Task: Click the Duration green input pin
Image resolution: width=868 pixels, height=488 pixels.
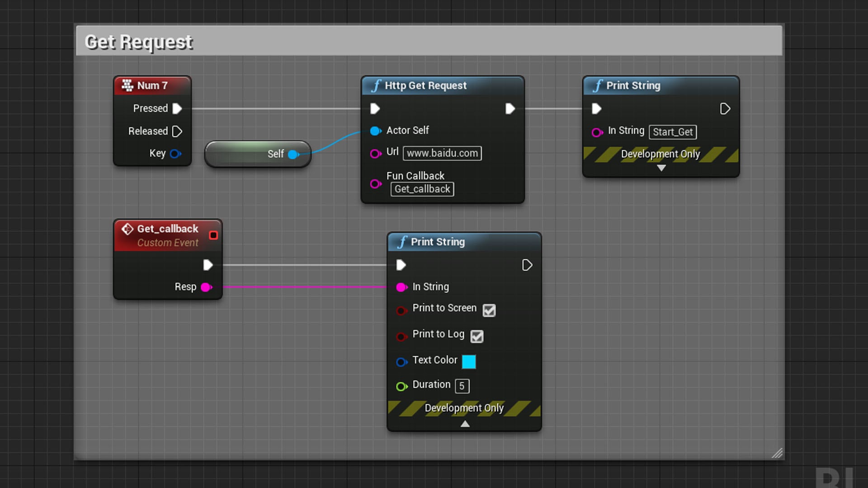Action: (x=401, y=386)
